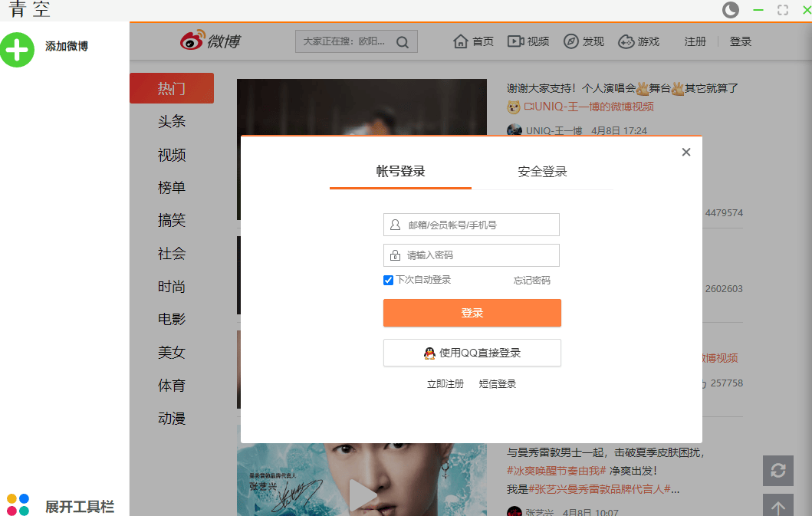812x516 pixels.
Task: Open 游戏 games page
Action: (639, 41)
